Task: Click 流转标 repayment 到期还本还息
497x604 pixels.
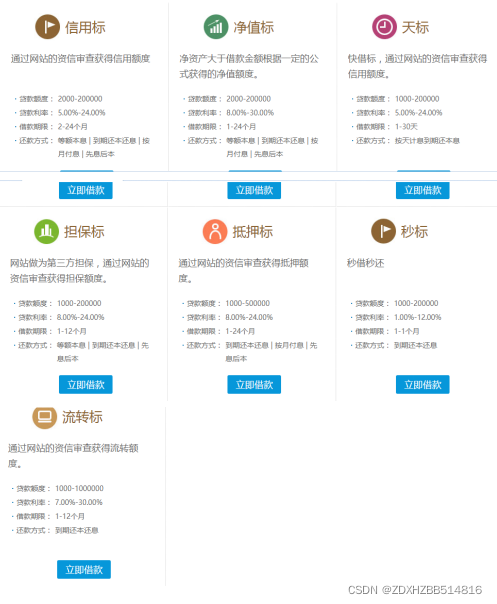Action: [x=77, y=530]
